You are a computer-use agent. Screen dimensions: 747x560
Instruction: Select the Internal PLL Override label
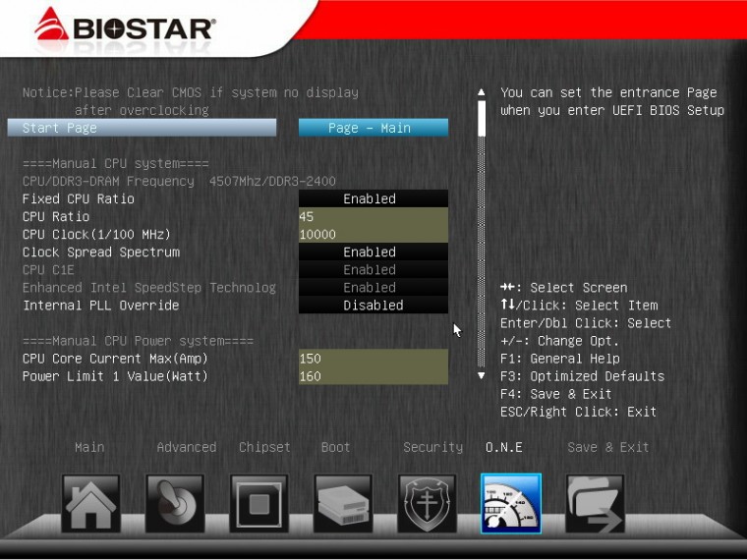[101, 305]
